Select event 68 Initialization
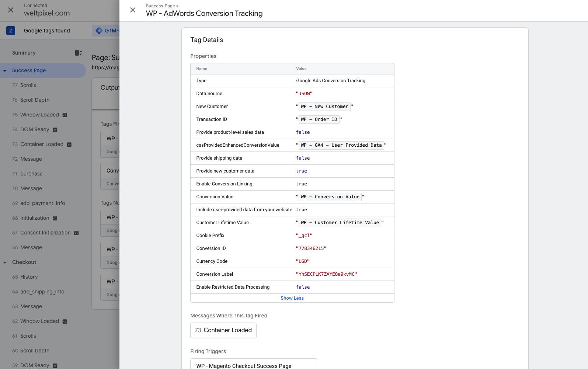Screen dimensions: 588x369 pyautogui.click(x=31, y=218)
